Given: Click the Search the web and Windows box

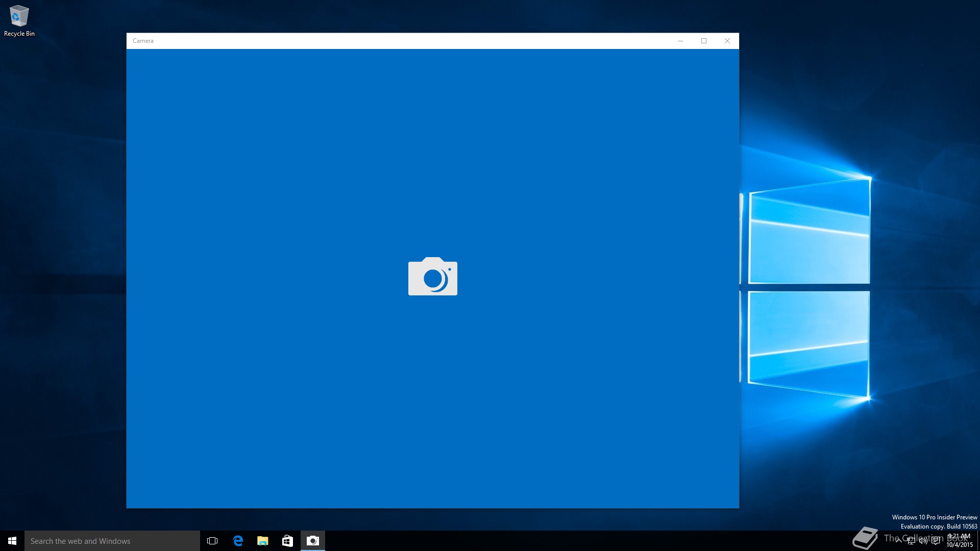Looking at the screenshot, I should tap(112, 541).
